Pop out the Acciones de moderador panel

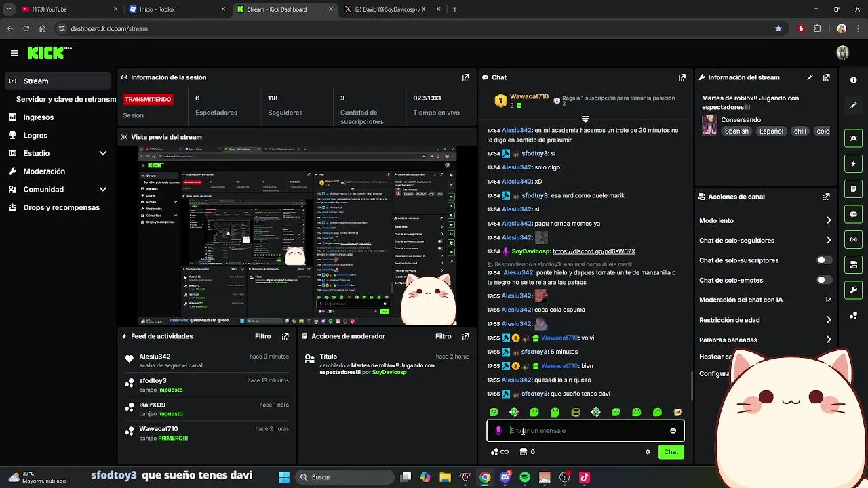click(465, 336)
